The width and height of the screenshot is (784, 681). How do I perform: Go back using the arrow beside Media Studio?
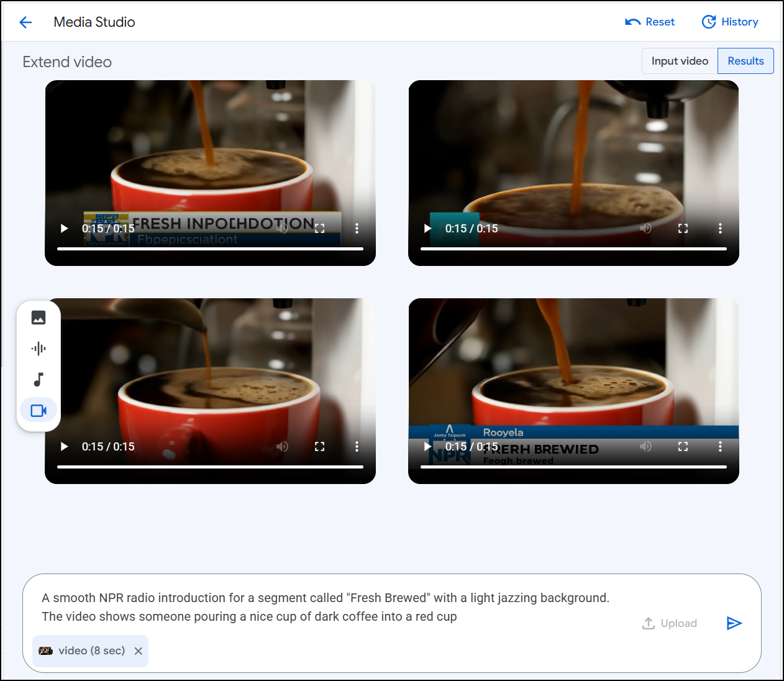pos(25,22)
